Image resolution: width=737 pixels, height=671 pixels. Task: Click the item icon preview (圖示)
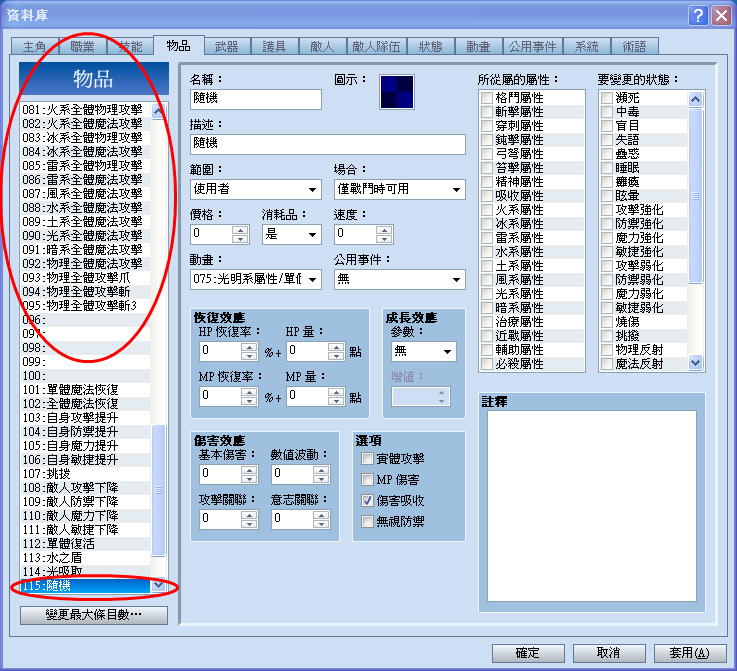coord(397,92)
